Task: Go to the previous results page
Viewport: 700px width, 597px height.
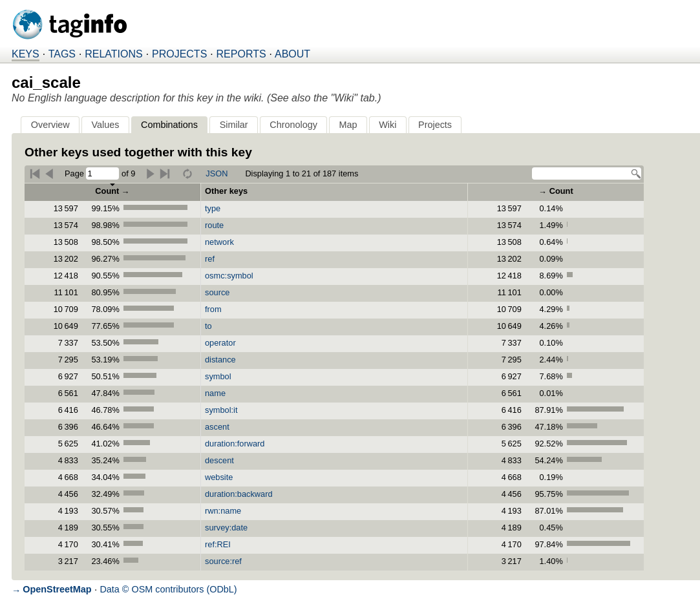Action: (x=50, y=173)
